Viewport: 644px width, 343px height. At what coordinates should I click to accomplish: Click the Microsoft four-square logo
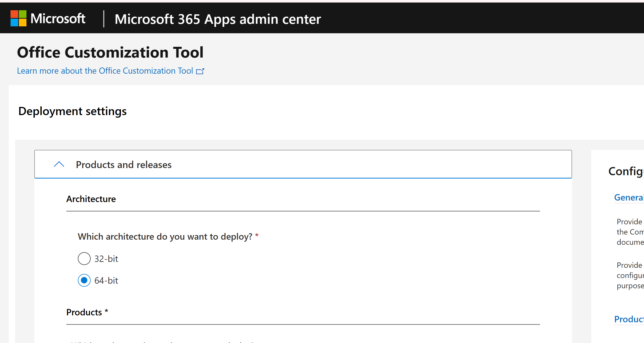[x=18, y=18]
